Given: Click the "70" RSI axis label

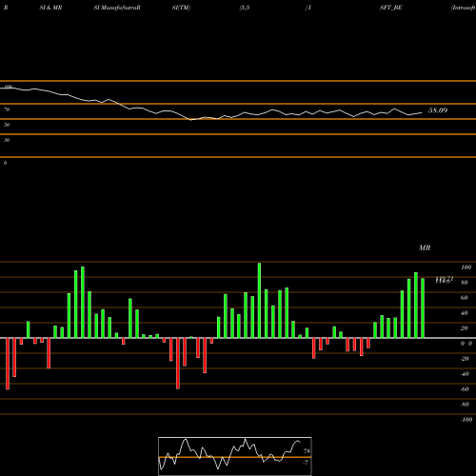Looking at the screenshot, I should 7,109.
